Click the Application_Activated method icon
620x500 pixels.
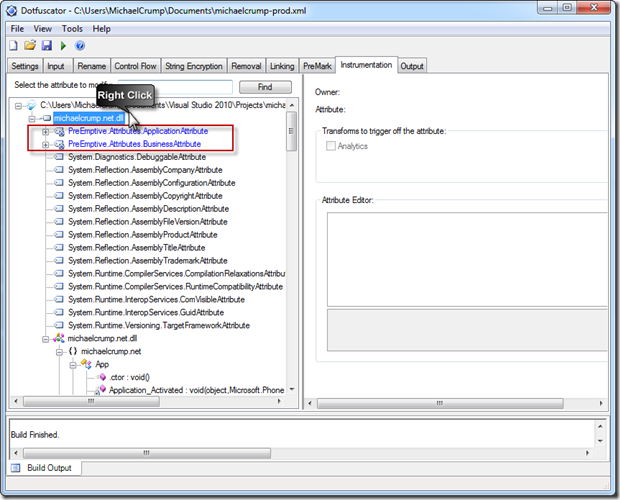pyautogui.click(x=100, y=390)
